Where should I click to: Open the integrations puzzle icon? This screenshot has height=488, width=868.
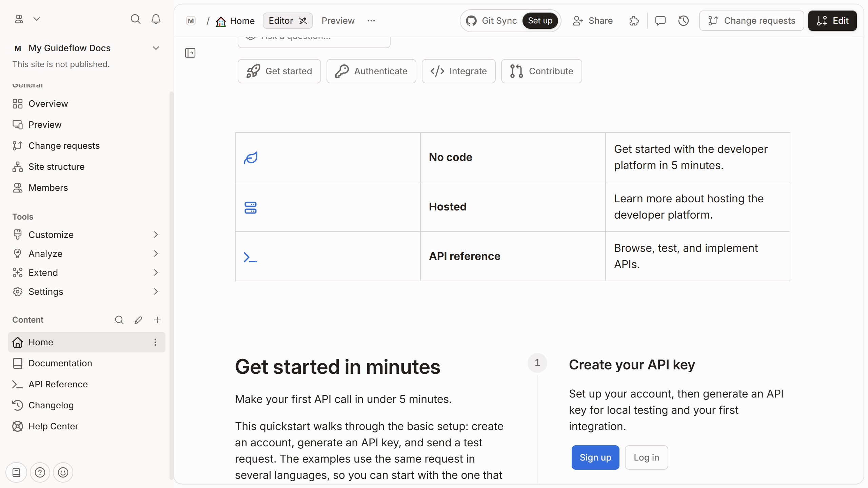(x=634, y=21)
